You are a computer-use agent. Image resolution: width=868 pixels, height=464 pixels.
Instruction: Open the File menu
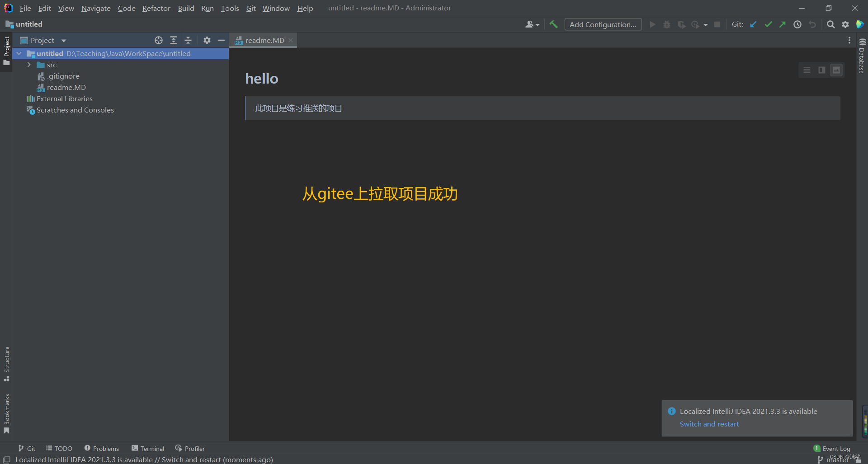tap(25, 8)
